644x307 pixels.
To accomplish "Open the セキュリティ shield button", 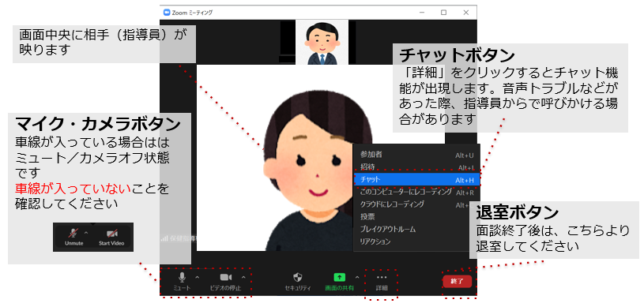I will [298, 282].
